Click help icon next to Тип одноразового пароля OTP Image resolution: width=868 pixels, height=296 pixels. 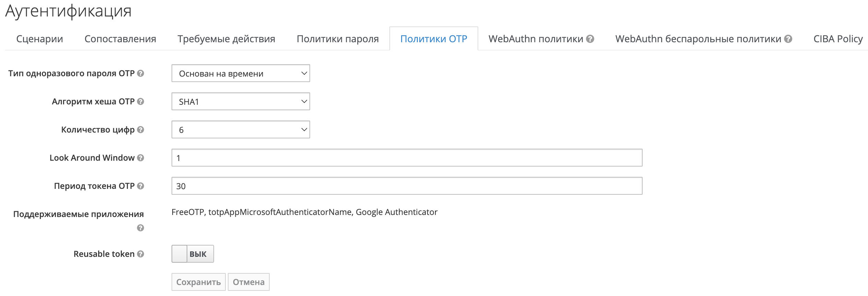click(140, 73)
